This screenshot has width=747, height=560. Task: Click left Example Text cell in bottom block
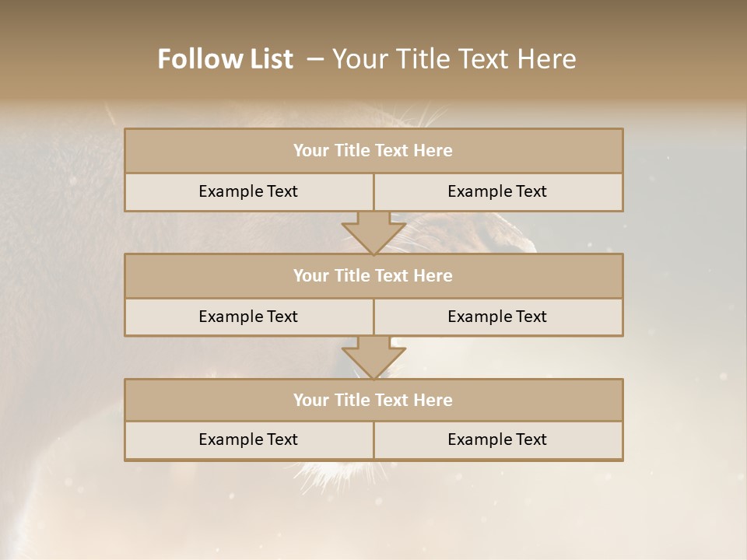click(248, 440)
